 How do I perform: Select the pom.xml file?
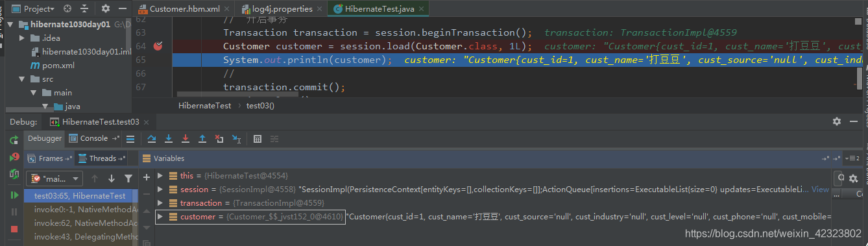58,66
